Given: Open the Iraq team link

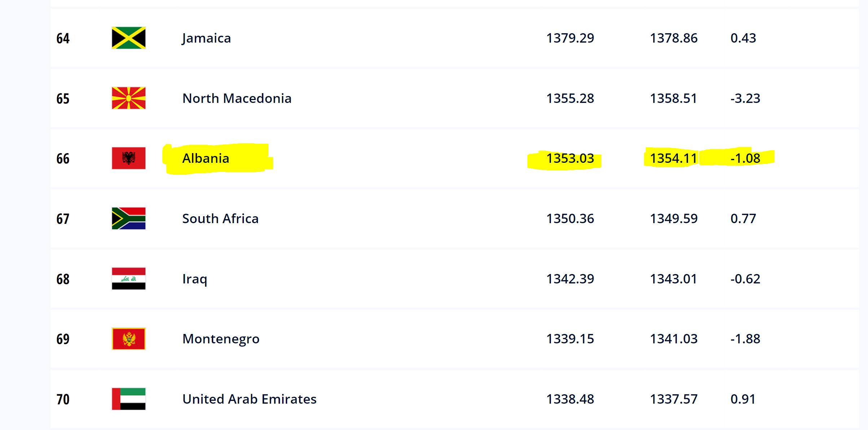Looking at the screenshot, I should pyautogui.click(x=195, y=279).
